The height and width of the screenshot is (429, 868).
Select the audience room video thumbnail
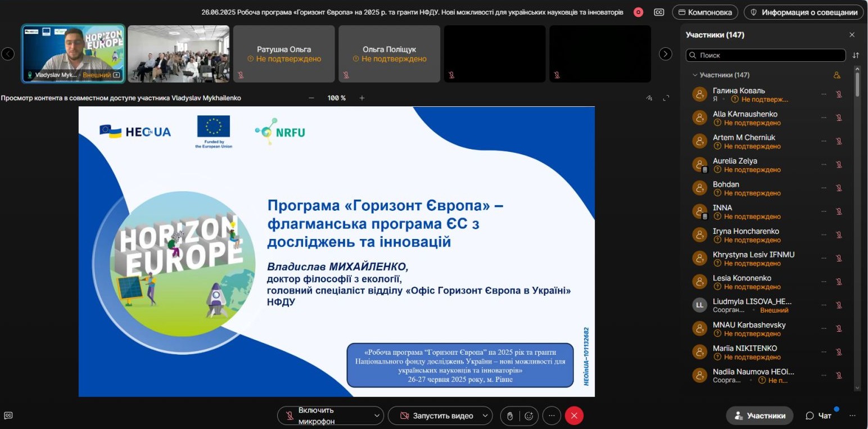coord(178,54)
